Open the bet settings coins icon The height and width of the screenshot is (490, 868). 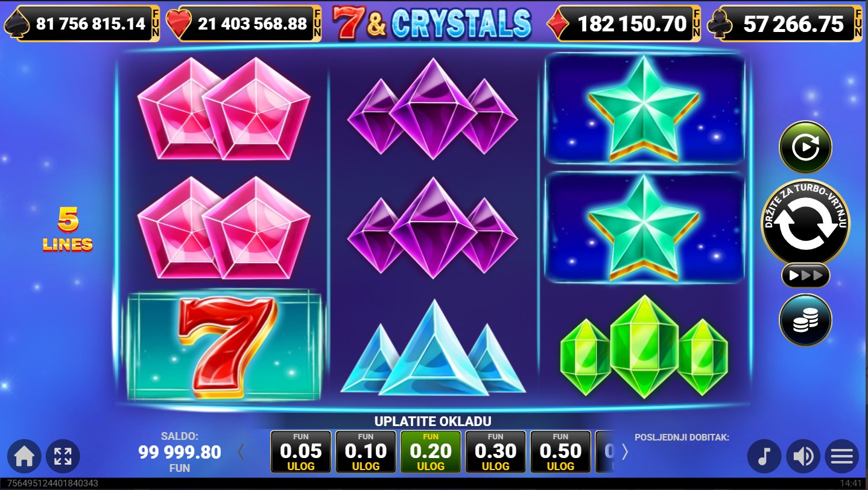(805, 320)
